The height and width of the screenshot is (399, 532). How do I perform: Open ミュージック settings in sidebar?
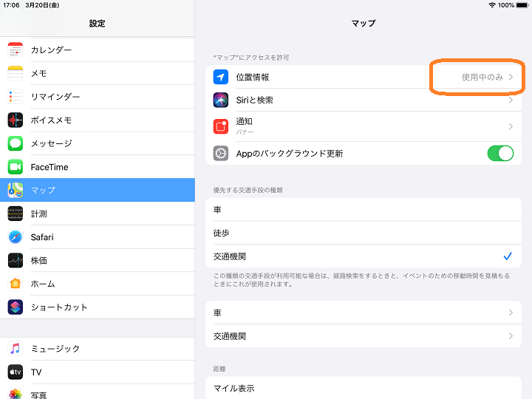[98, 349]
